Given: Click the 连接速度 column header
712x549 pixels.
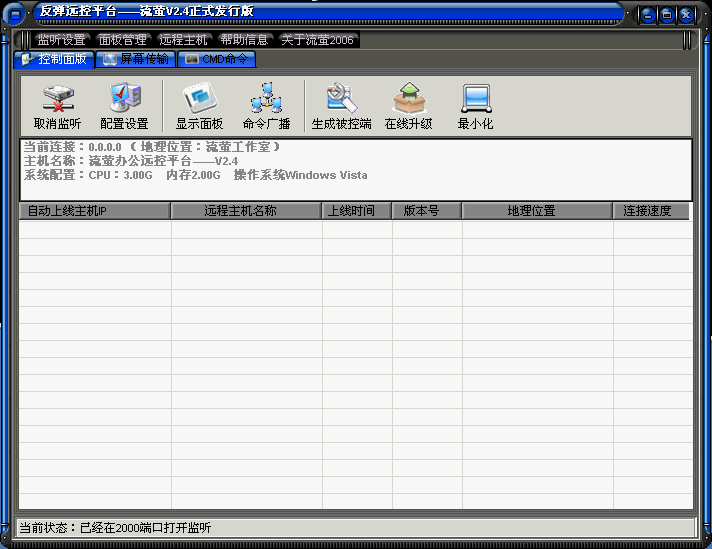Looking at the screenshot, I should pos(650,211).
